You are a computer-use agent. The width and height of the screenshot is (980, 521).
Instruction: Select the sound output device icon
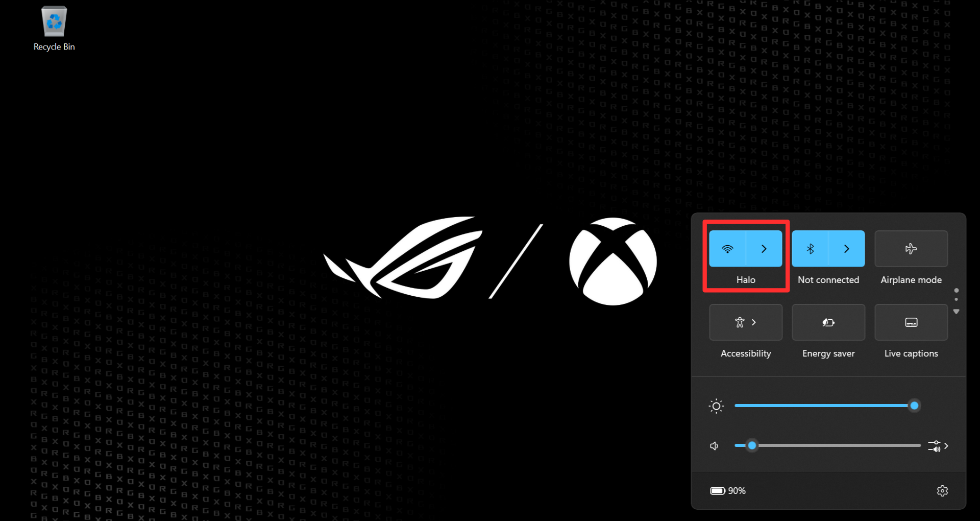click(935, 445)
